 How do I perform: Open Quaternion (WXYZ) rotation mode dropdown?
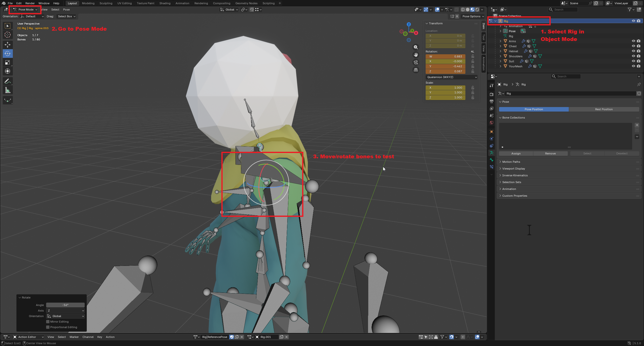452,77
